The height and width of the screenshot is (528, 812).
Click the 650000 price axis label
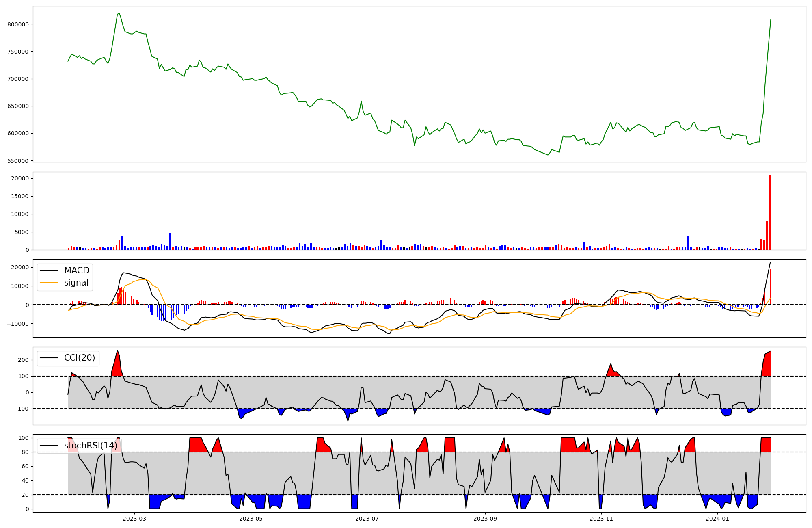pos(18,106)
